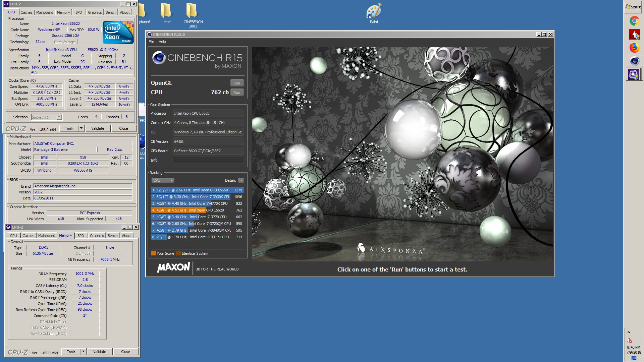This screenshot has width=644, height=362.
Task: Open the SPD tab in the Memory CPU-Z window
Action: [81, 236]
